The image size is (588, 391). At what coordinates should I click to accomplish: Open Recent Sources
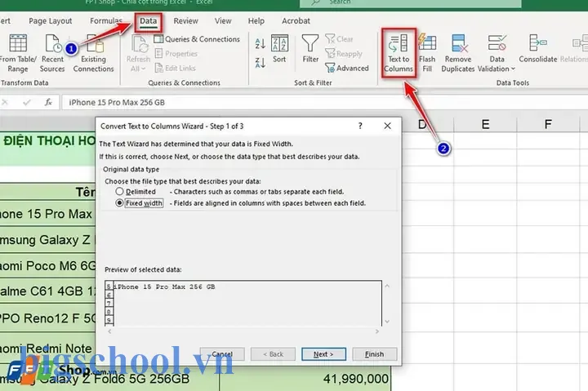point(52,54)
